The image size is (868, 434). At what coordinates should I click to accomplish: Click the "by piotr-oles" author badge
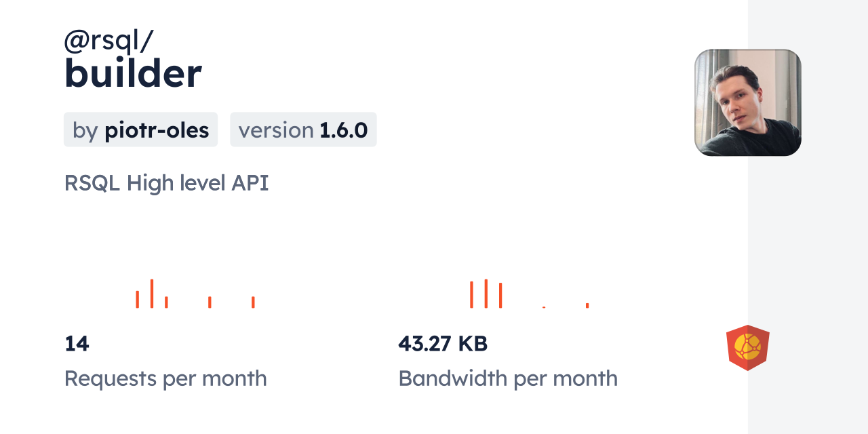[x=140, y=130]
